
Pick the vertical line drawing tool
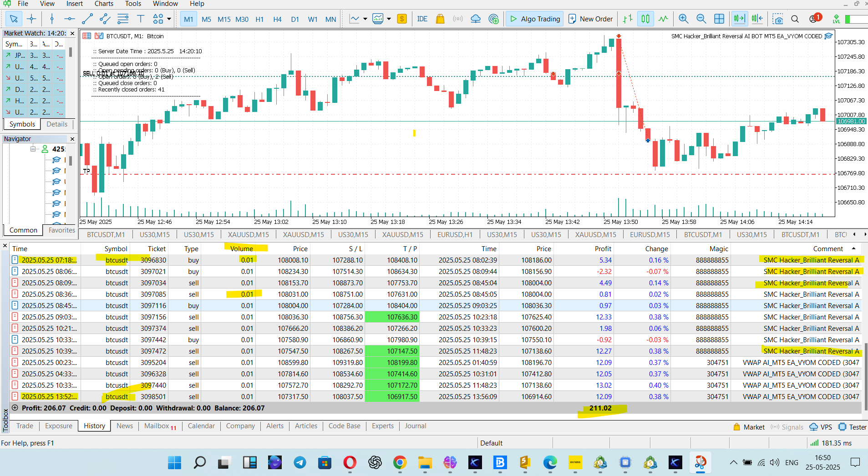tap(52, 19)
